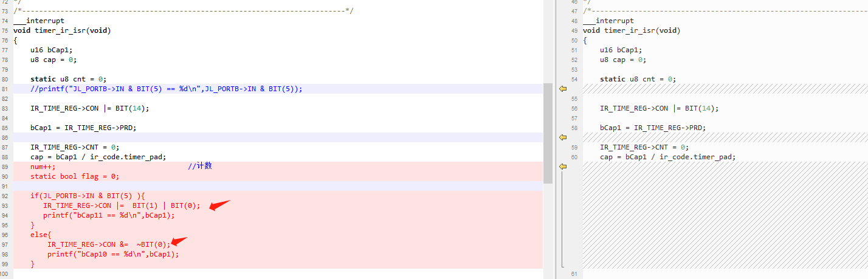Click "u8 cap = 0;" on left line 78
868x279 pixels.
pos(53,60)
